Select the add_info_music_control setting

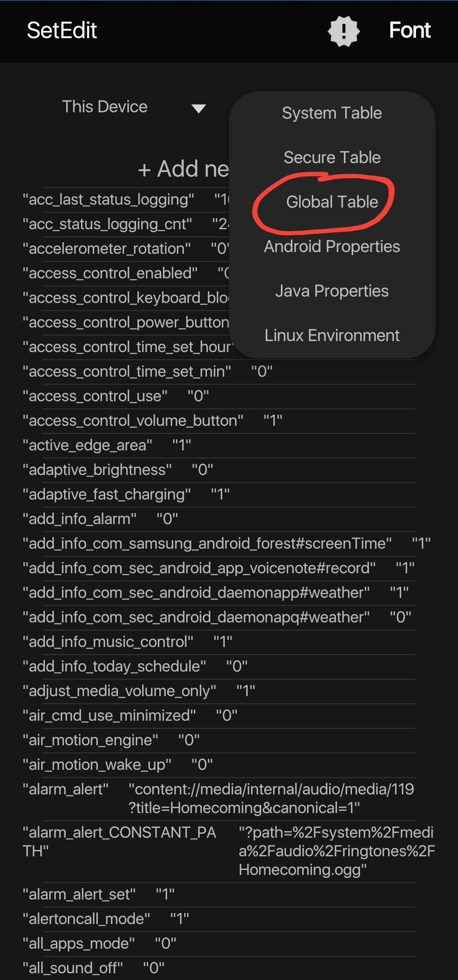pos(127,642)
